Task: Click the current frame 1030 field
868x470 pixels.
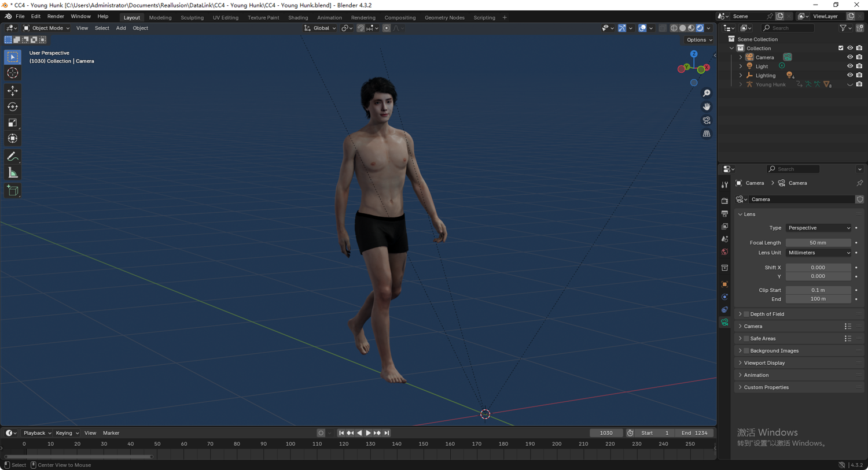Action: (x=606, y=433)
